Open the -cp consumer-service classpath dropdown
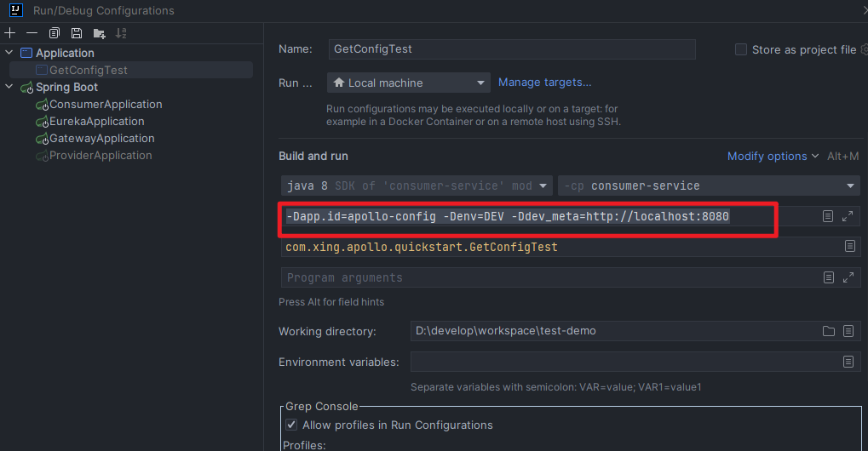 tap(709, 186)
